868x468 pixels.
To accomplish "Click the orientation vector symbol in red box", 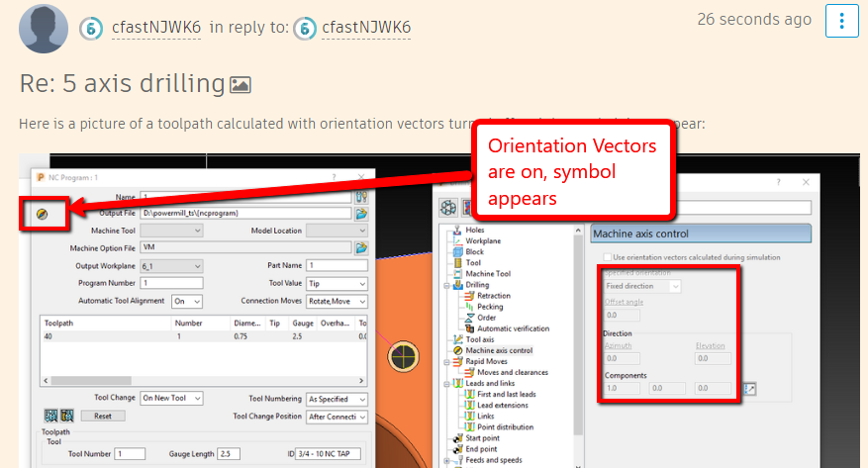I will (43, 215).
